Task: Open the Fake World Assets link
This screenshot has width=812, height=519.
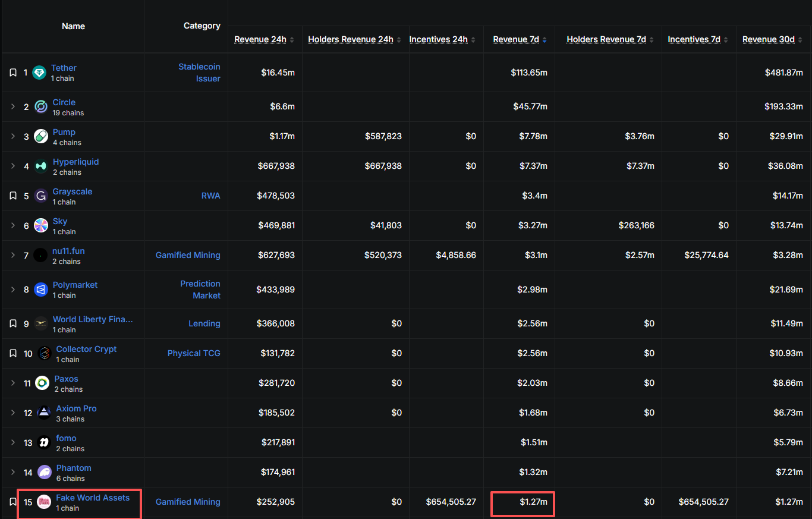Action: coord(93,498)
